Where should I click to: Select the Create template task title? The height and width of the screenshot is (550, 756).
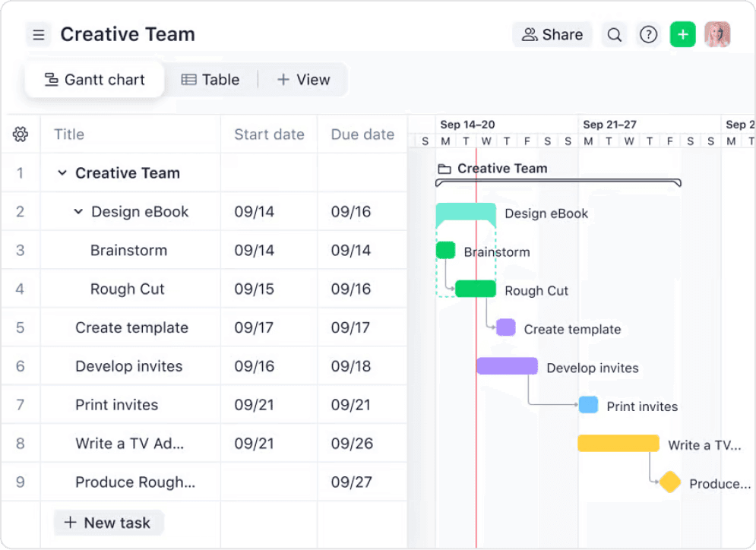[131, 327]
